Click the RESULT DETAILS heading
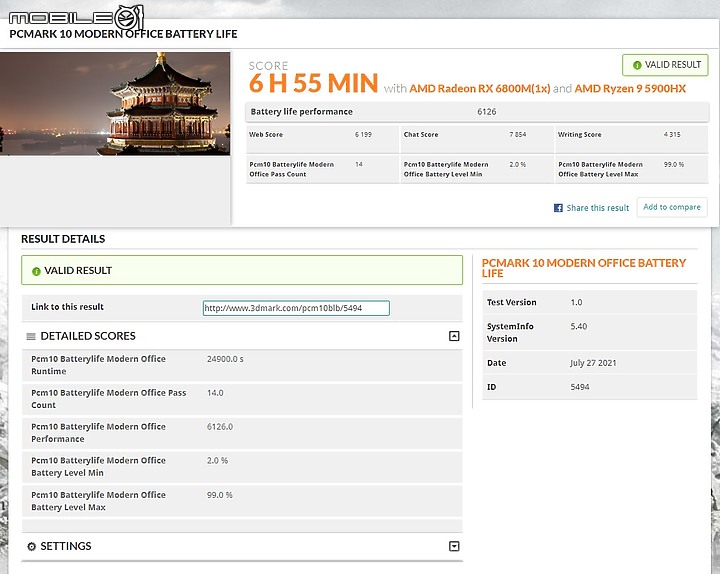This screenshot has height=574, width=720. (x=63, y=239)
